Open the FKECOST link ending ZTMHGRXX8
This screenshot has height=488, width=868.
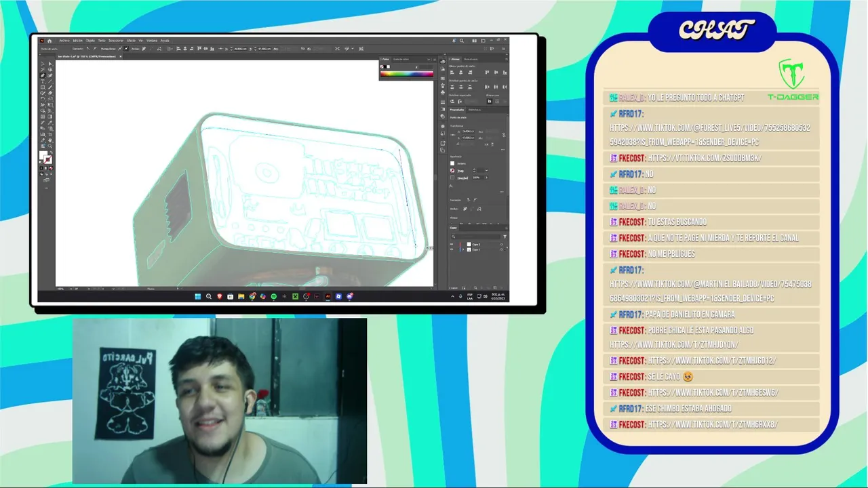[712, 424]
